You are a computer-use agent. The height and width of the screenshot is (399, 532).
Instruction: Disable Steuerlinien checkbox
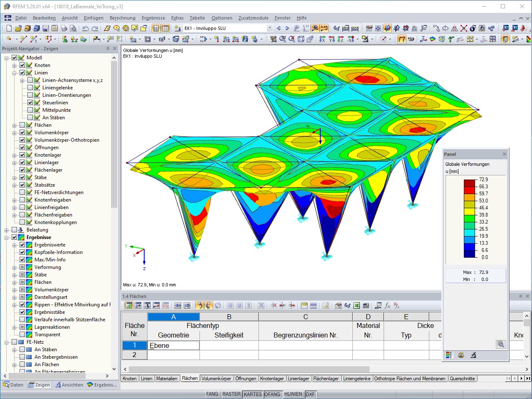pos(30,103)
